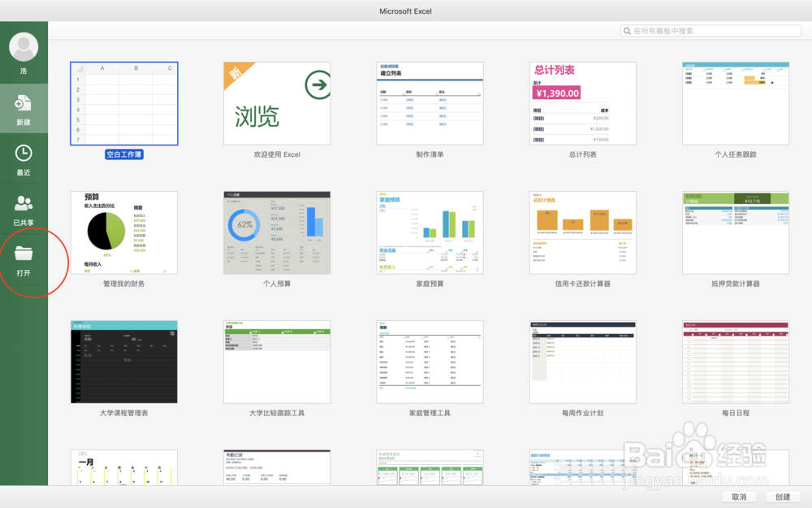Click the 抵押贷款计算器 label text
The width and height of the screenshot is (812, 508).
736,284
